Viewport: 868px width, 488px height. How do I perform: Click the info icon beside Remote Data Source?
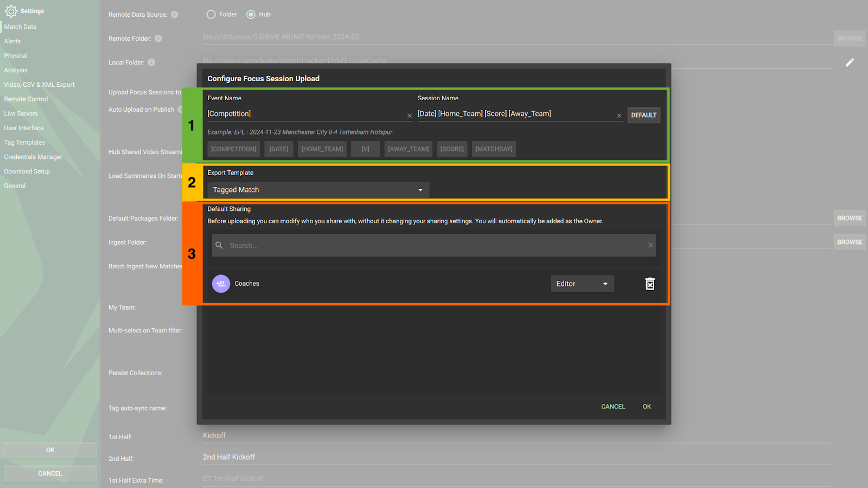coord(174,14)
